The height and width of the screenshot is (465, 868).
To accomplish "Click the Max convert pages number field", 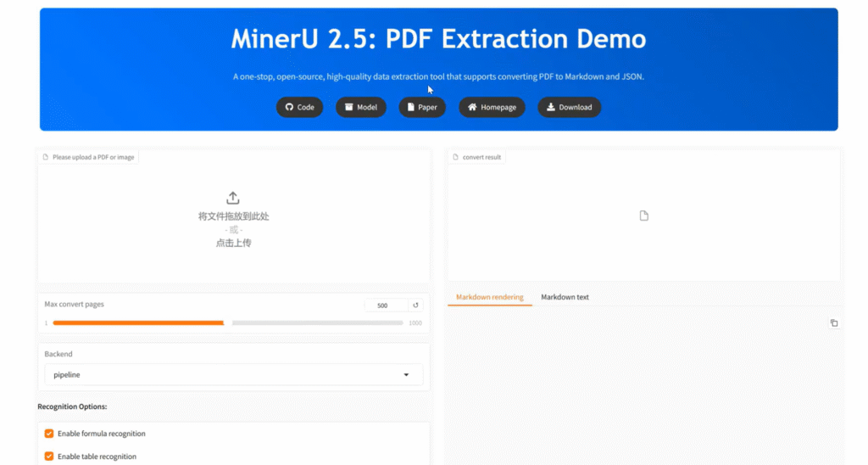I will point(385,305).
